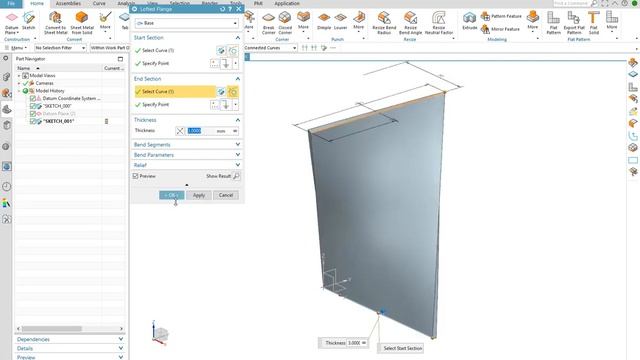Click the Apply button
Image resolution: width=640 pixels, height=360 pixels.
click(x=199, y=195)
